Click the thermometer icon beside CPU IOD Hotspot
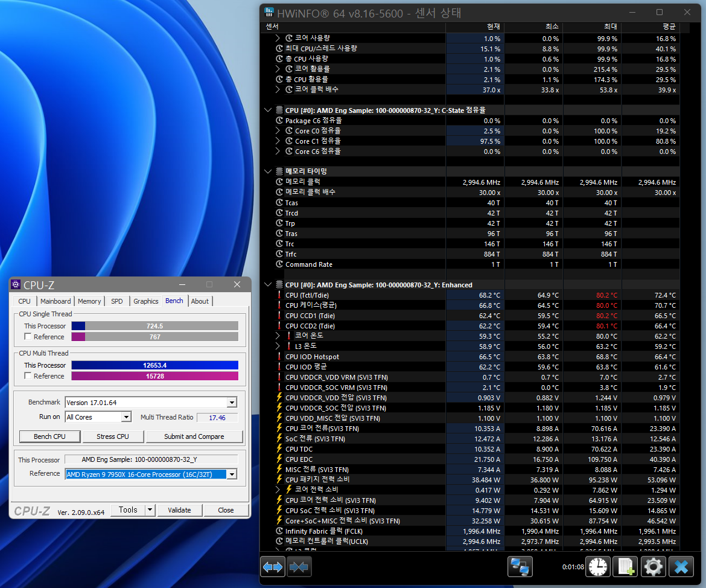Screen dimensions: 706x588 (279, 357)
